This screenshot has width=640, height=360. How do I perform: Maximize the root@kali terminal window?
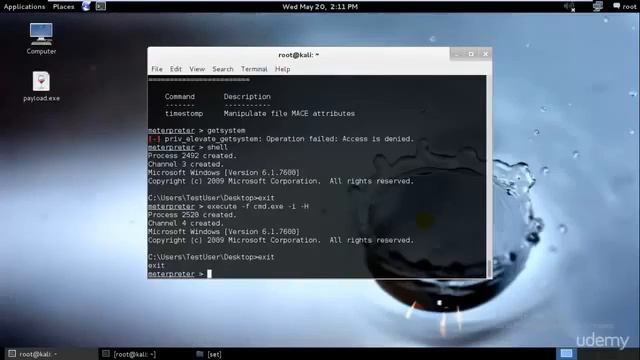[x=471, y=54]
